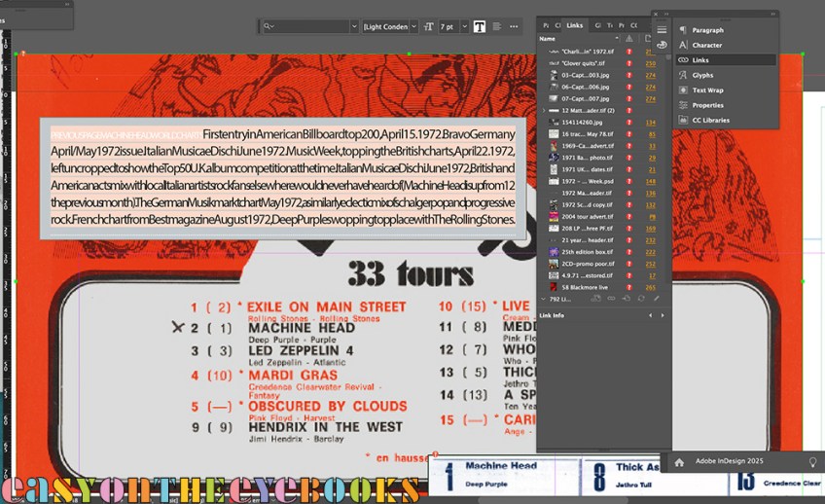The height and width of the screenshot is (504, 825).
Task: Click the Go To Link icon
Action: coord(626,298)
